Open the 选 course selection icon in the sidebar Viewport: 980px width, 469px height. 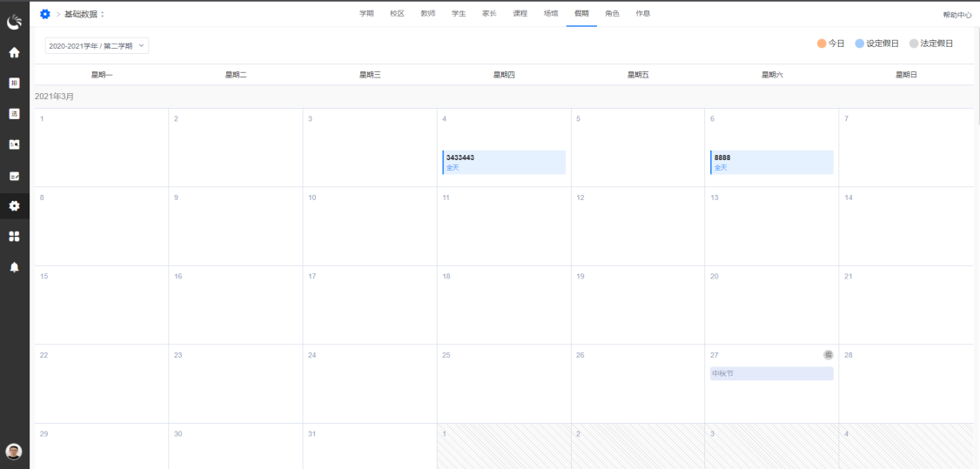pyautogui.click(x=14, y=114)
